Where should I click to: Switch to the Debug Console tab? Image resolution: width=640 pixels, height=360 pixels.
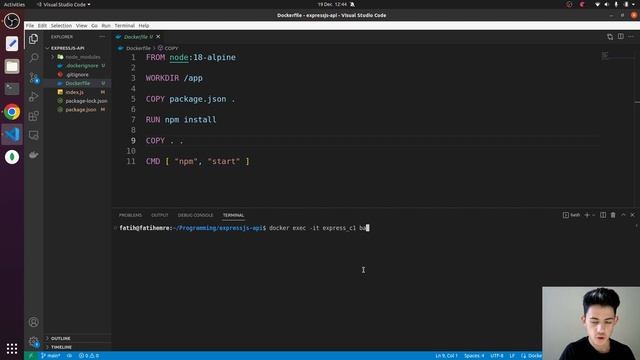click(195, 215)
